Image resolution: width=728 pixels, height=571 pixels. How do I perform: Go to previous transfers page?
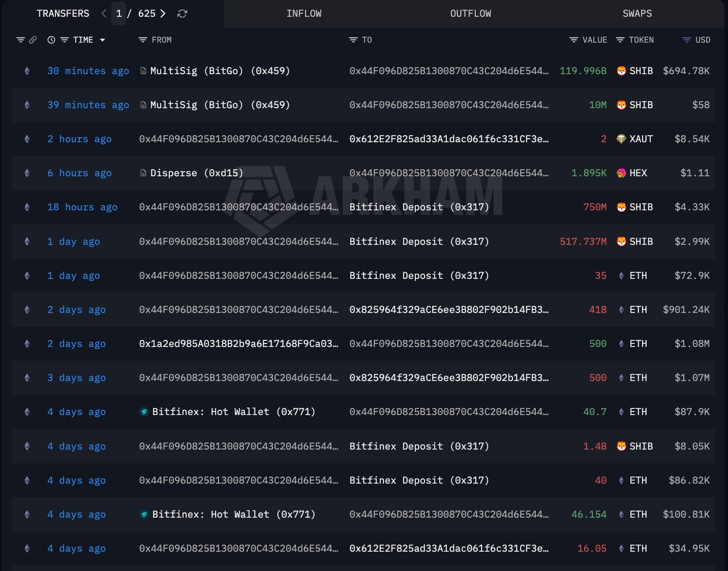(104, 14)
